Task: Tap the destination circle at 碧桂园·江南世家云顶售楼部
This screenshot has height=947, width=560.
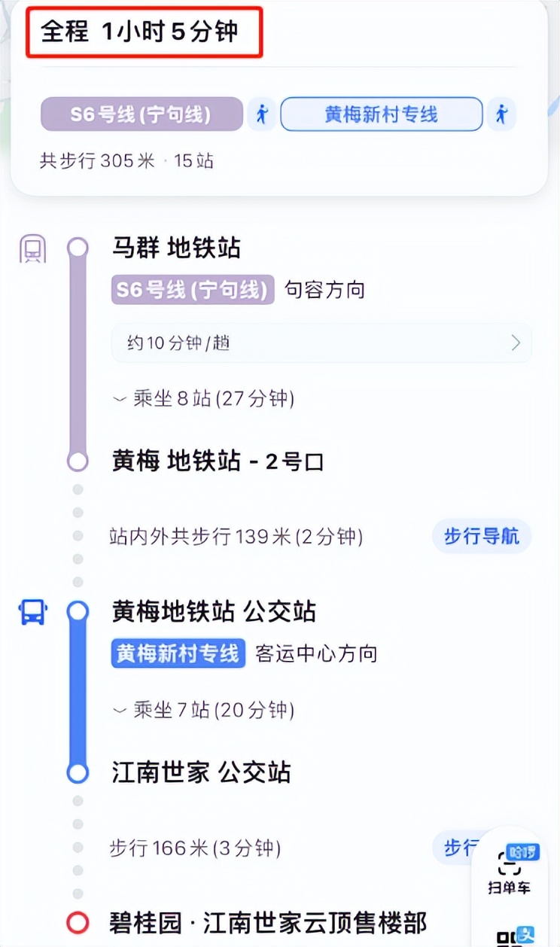Action: [78, 920]
